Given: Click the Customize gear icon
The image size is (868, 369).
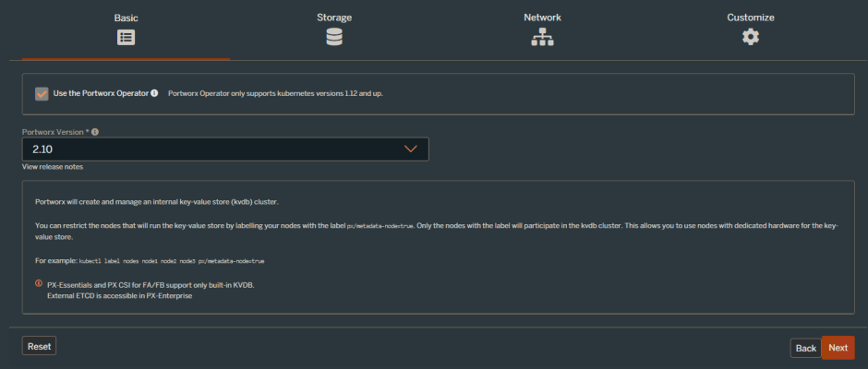Looking at the screenshot, I should click(751, 37).
